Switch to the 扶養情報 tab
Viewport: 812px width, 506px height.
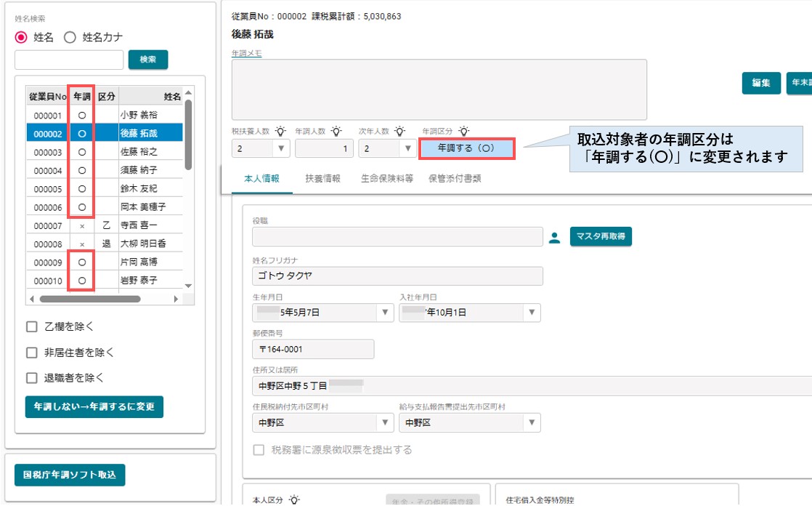click(322, 178)
